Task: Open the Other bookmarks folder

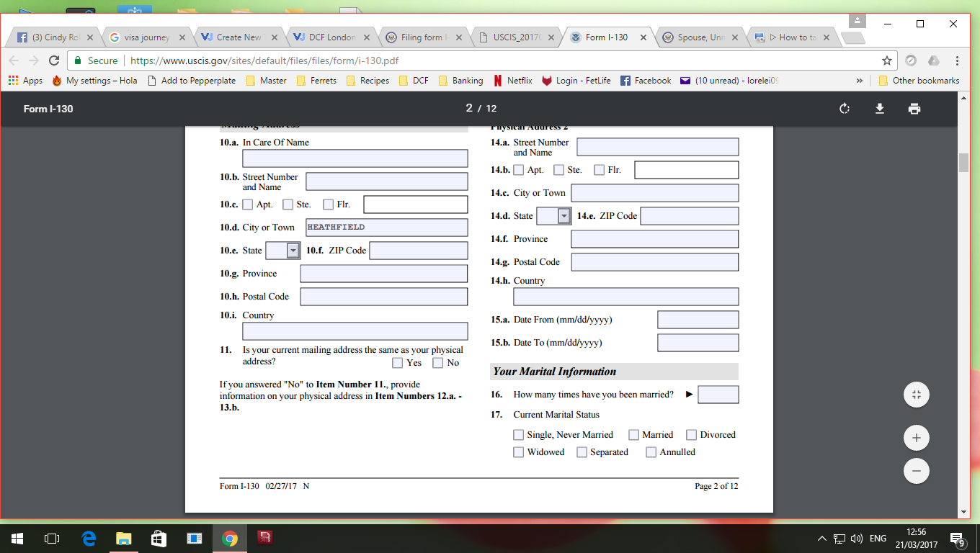Action: click(x=919, y=81)
